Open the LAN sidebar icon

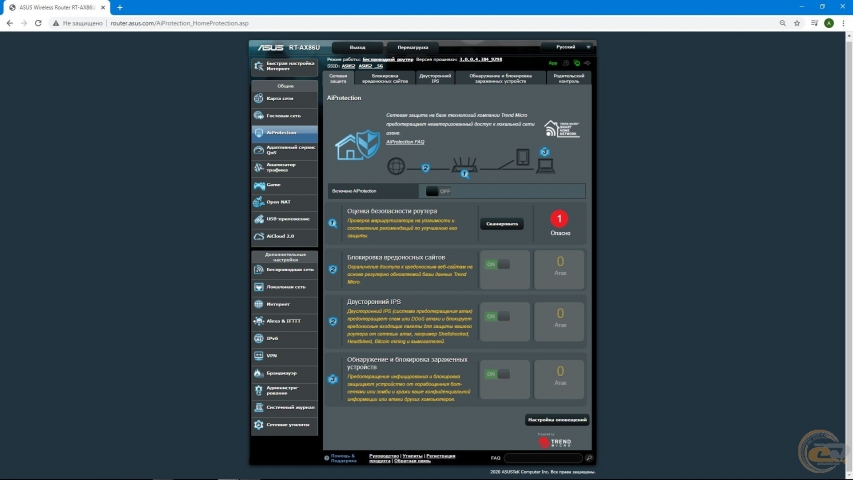pos(258,287)
